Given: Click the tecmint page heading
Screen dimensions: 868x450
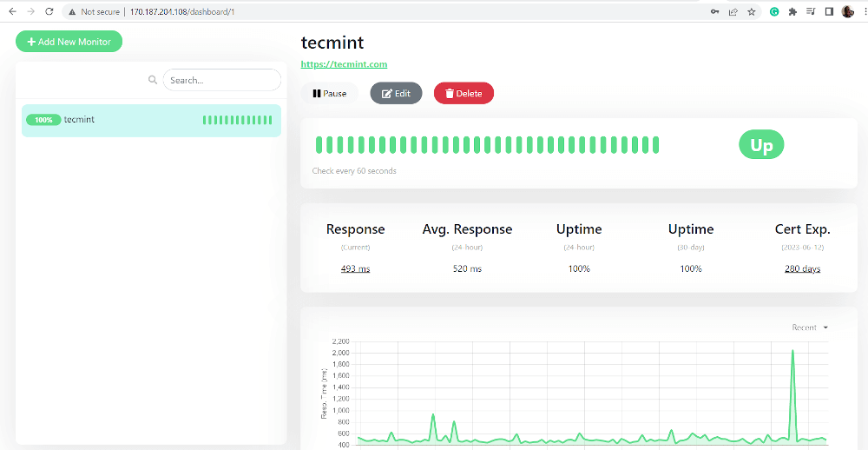Looking at the screenshot, I should click(332, 43).
